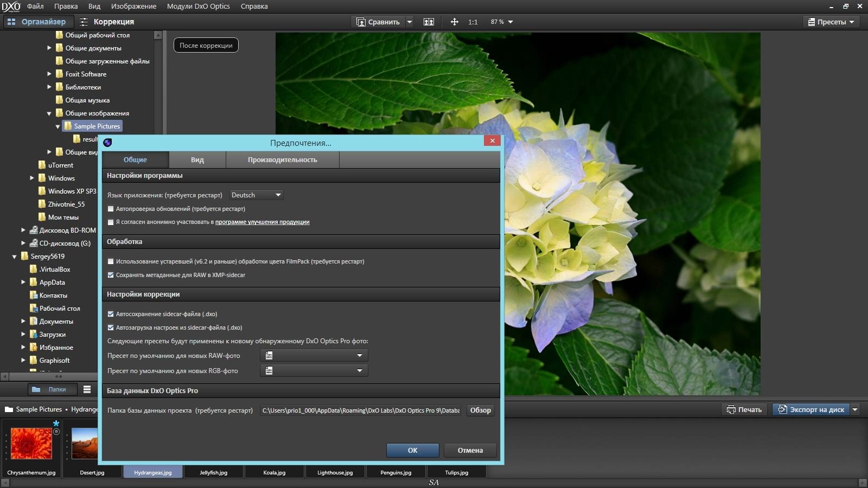Select Penguins.jpg in filmstrip
The height and width of the screenshot is (488, 868).
(395, 472)
